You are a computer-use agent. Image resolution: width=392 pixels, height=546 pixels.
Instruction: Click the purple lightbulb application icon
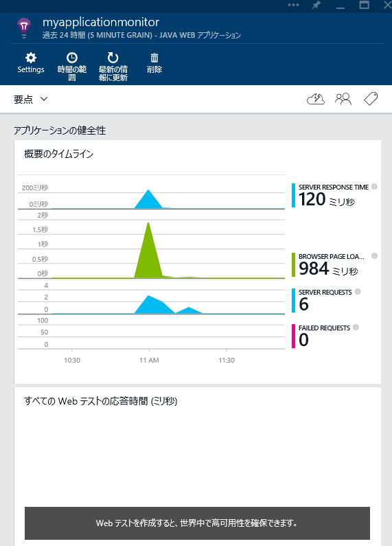pos(24,28)
